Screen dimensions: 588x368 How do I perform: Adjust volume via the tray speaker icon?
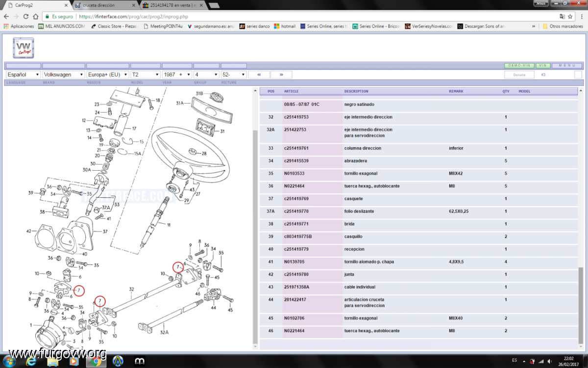point(549,361)
